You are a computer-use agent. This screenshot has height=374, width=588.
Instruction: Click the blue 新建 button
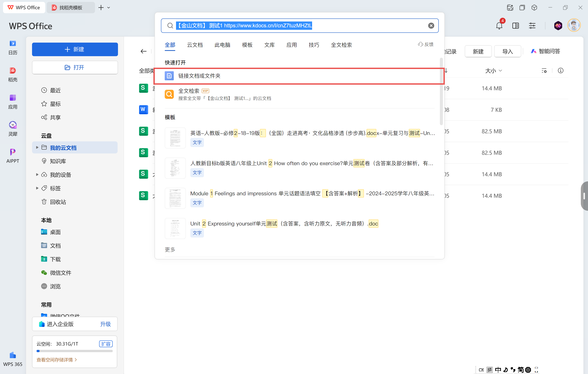75,49
